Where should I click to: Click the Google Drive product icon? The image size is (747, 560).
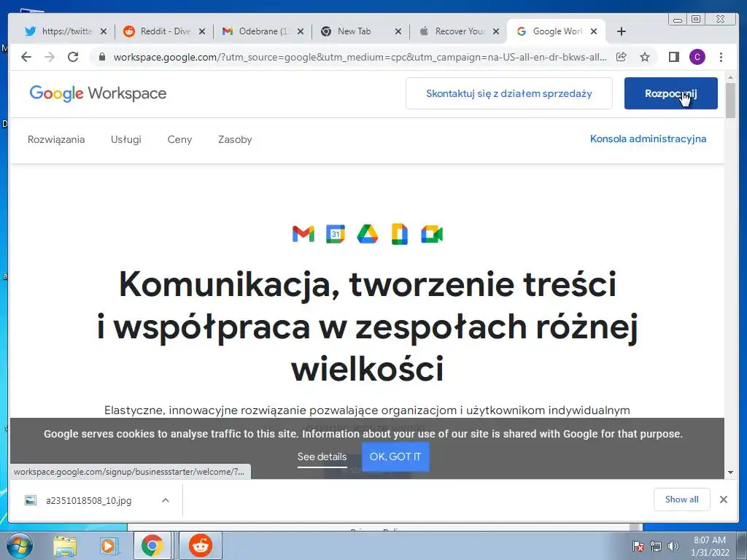pos(368,234)
